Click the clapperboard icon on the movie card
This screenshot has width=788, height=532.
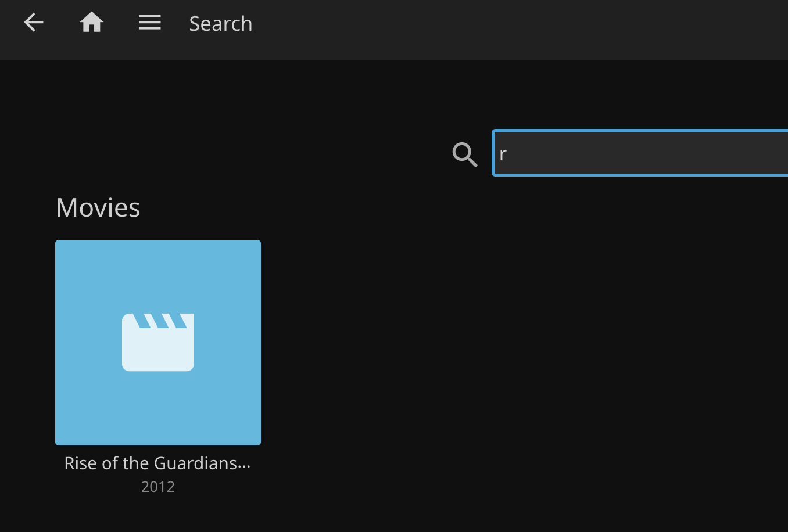pos(158,342)
